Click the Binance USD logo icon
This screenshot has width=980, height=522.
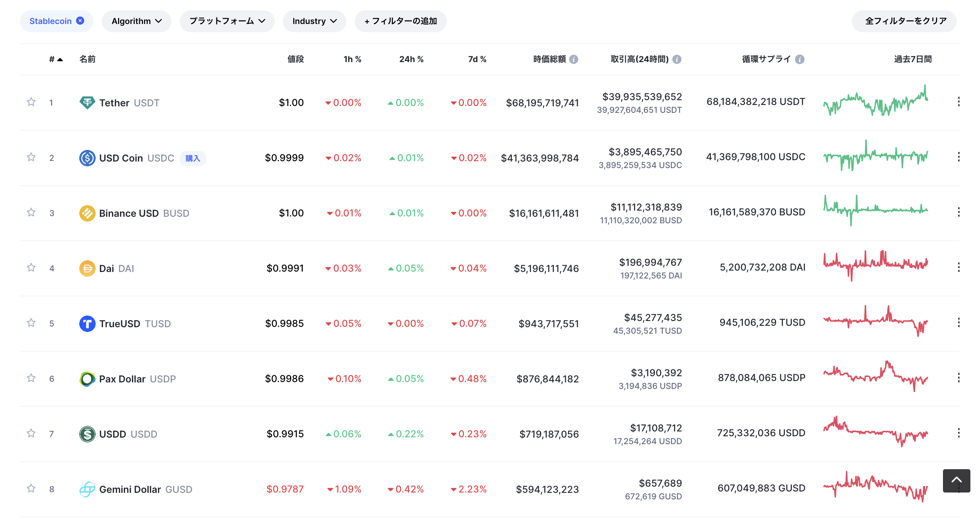[x=87, y=213]
